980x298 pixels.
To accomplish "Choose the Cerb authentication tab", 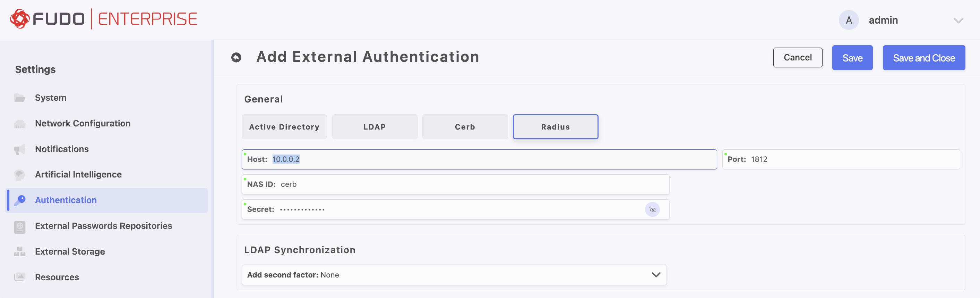I will point(464,127).
